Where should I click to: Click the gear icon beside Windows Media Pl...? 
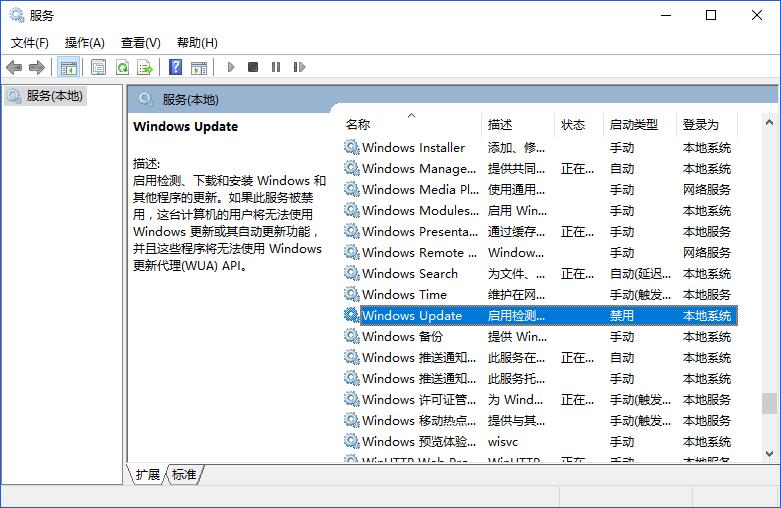[x=352, y=189]
